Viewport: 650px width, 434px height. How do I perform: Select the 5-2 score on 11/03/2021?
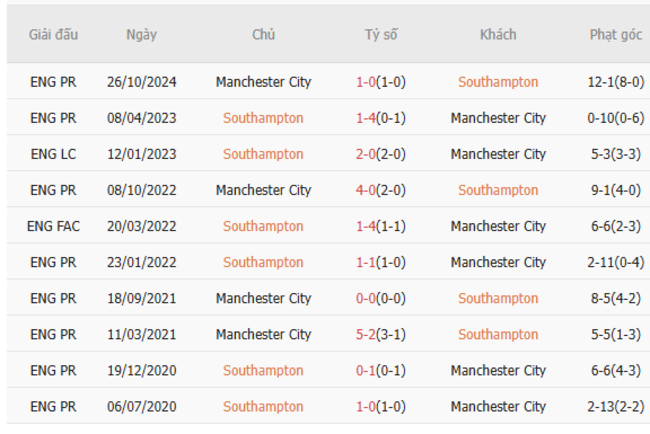[366, 334]
